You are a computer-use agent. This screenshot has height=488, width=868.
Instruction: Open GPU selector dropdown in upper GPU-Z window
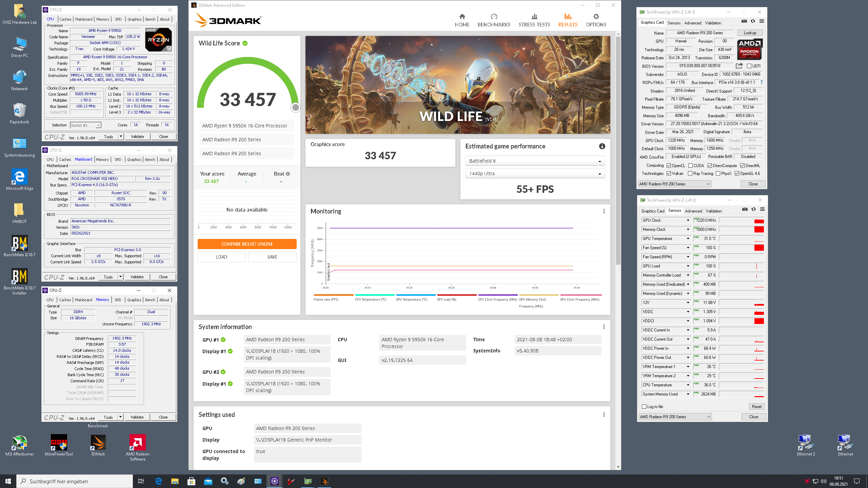(x=674, y=184)
